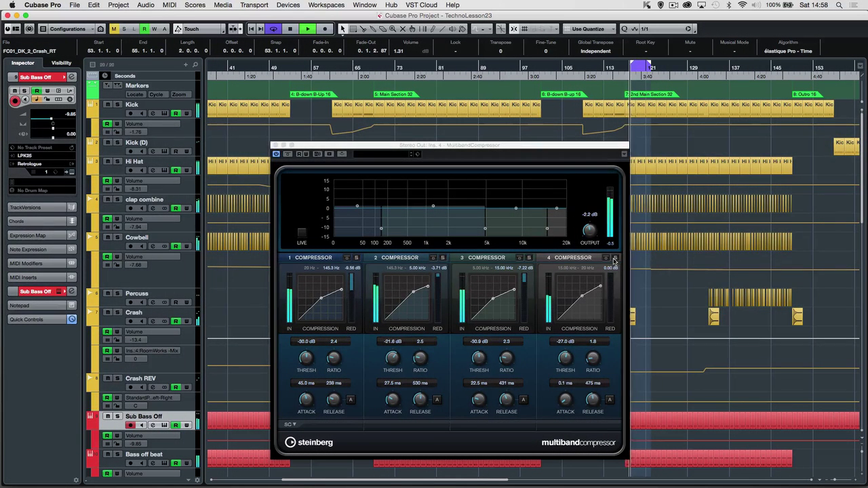
Task: Toggle the Cycle loop button in transport
Action: pyautogui.click(x=273, y=29)
